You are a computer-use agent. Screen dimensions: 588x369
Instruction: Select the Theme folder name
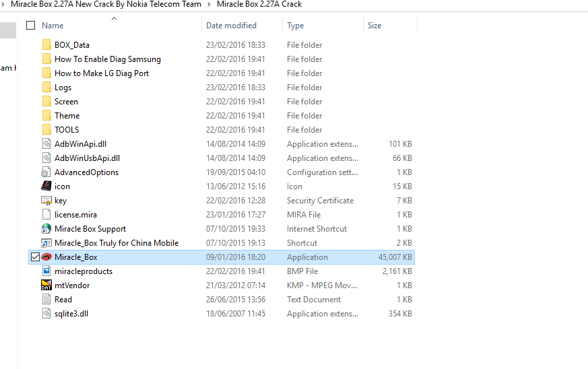[x=67, y=116]
